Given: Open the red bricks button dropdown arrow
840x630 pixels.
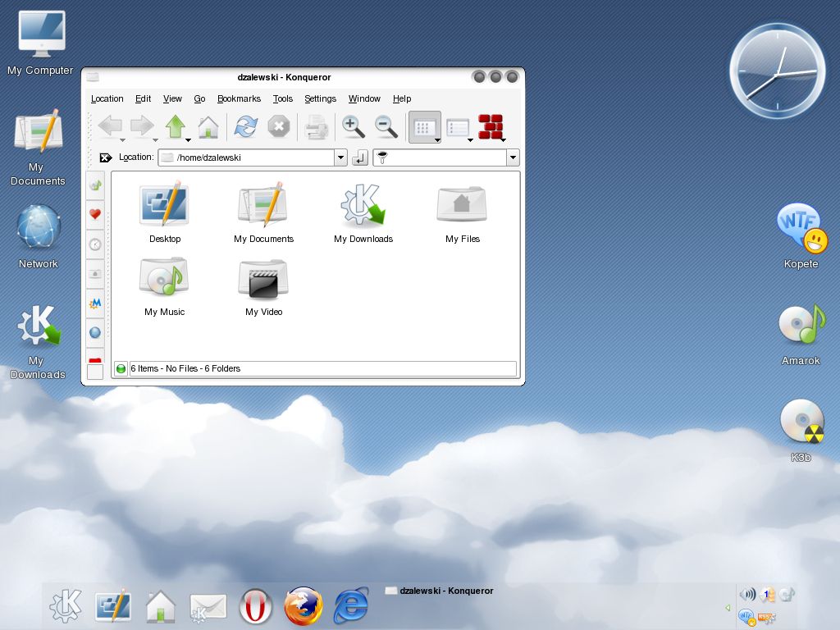Looking at the screenshot, I should 503,139.
